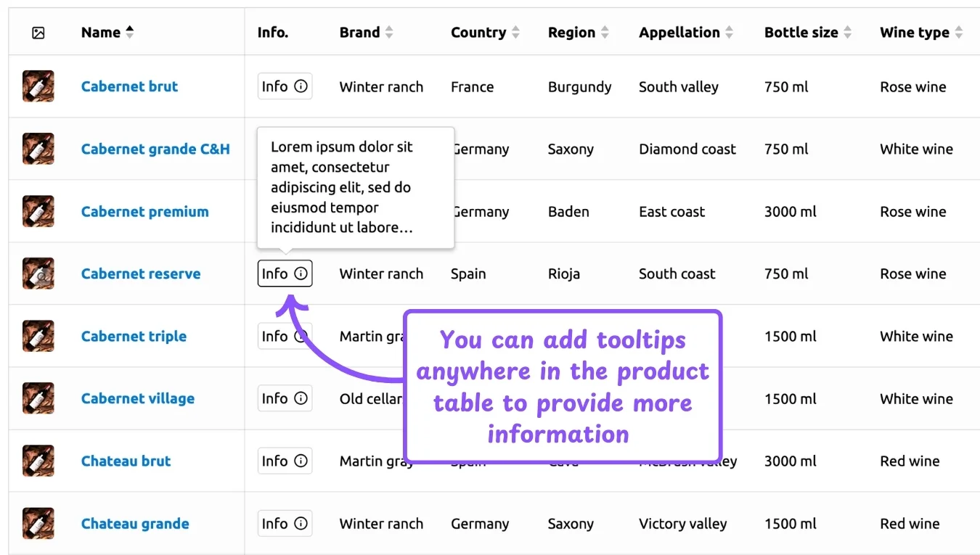Open Chateau brut thumbnail image
Image resolution: width=980 pixels, height=555 pixels.
(38, 461)
